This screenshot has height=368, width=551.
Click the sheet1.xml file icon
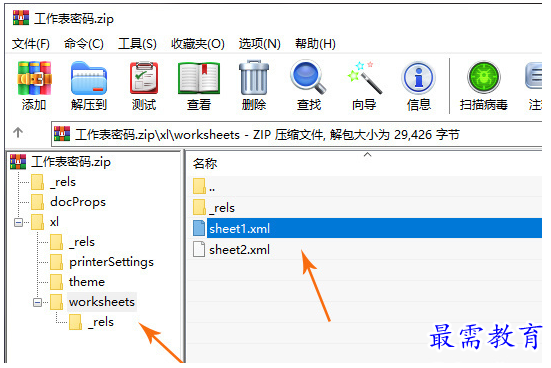pyautogui.click(x=199, y=228)
